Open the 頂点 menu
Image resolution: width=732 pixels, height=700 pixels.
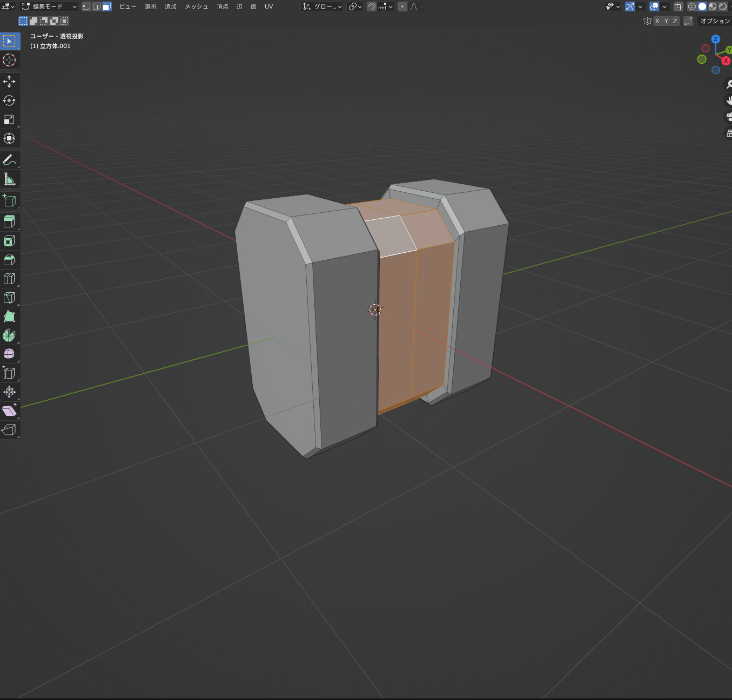click(223, 6)
